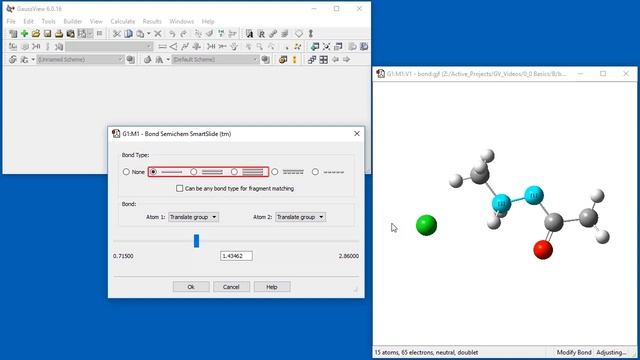The width and height of the screenshot is (640, 360).
Task: Select the Ring Fragment R icon
Action: pyautogui.click(x=261, y=33)
